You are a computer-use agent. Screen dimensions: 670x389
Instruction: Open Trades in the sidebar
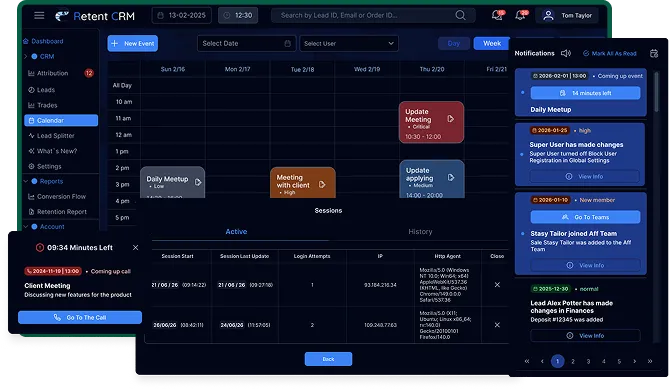tap(43, 105)
